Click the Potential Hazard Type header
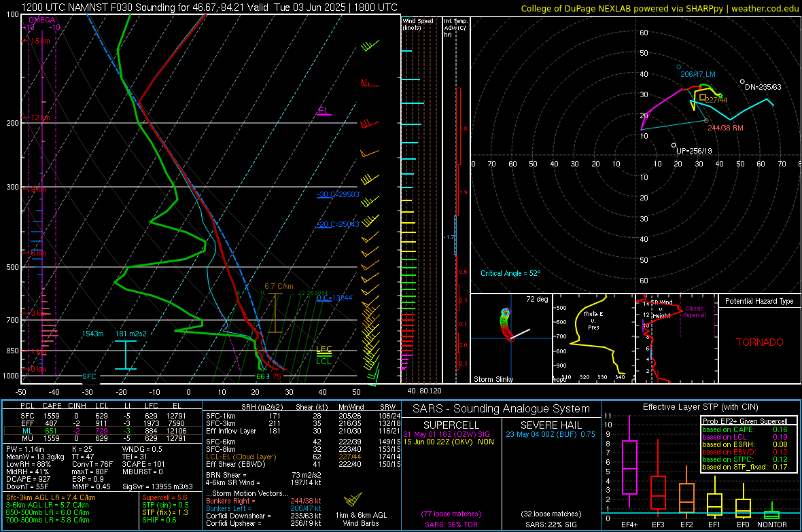802x532 pixels. [x=759, y=301]
